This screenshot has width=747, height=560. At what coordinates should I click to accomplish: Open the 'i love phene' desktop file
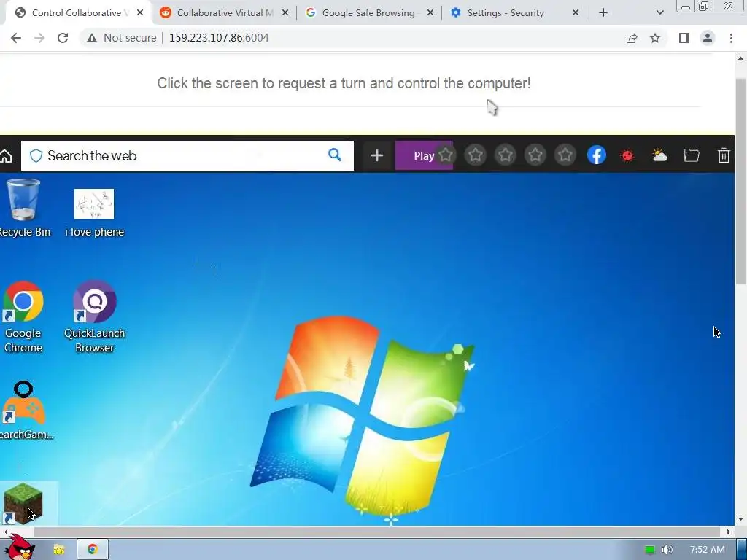94,212
